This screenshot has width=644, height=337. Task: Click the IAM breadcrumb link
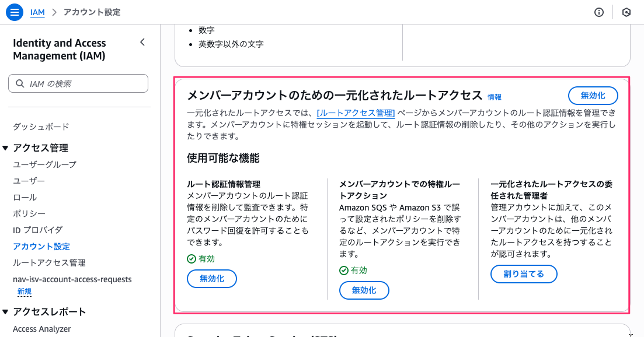pyautogui.click(x=37, y=12)
